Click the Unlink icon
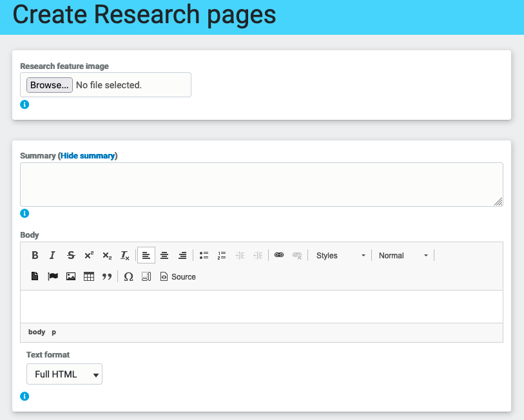 pyautogui.click(x=297, y=255)
